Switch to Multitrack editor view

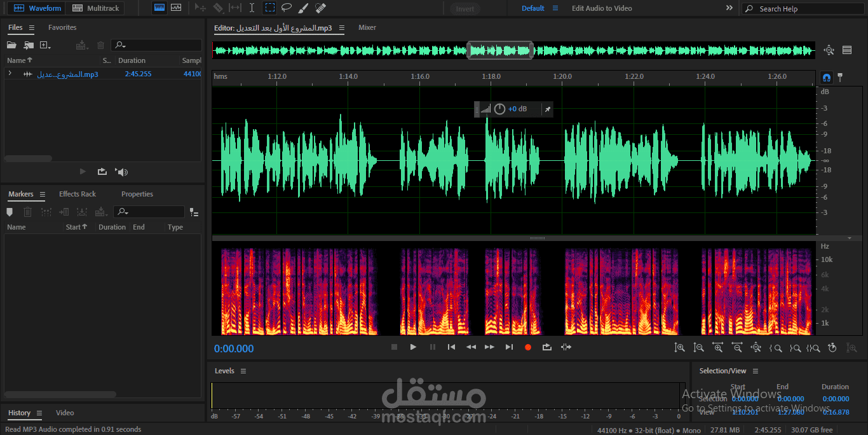pyautogui.click(x=95, y=8)
